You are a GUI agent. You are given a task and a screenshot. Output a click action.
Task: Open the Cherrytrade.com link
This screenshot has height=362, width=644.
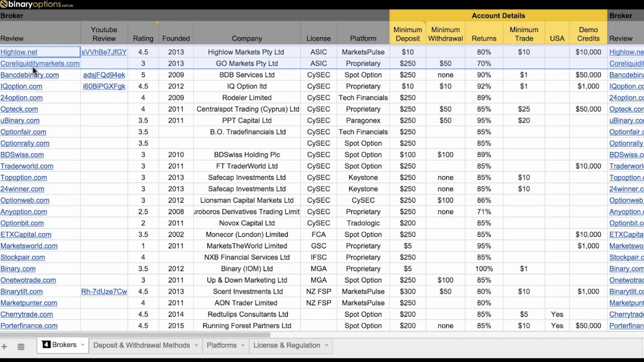pyautogui.click(x=27, y=314)
